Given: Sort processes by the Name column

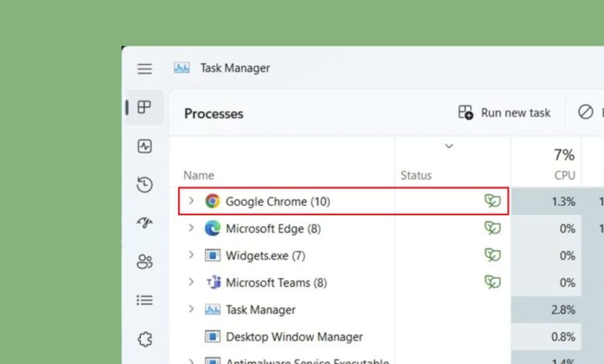Looking at the screenshot, I should [199, 175].
